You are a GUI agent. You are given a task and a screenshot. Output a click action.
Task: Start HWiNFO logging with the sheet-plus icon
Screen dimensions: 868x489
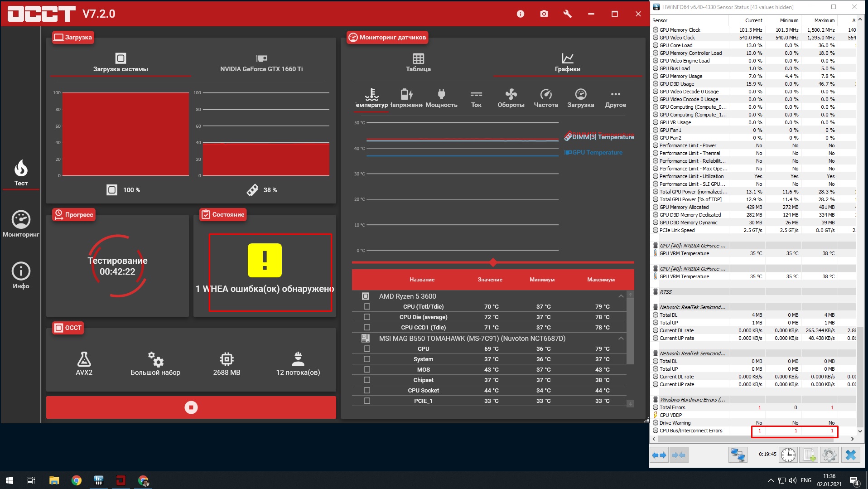coord(809,455)
